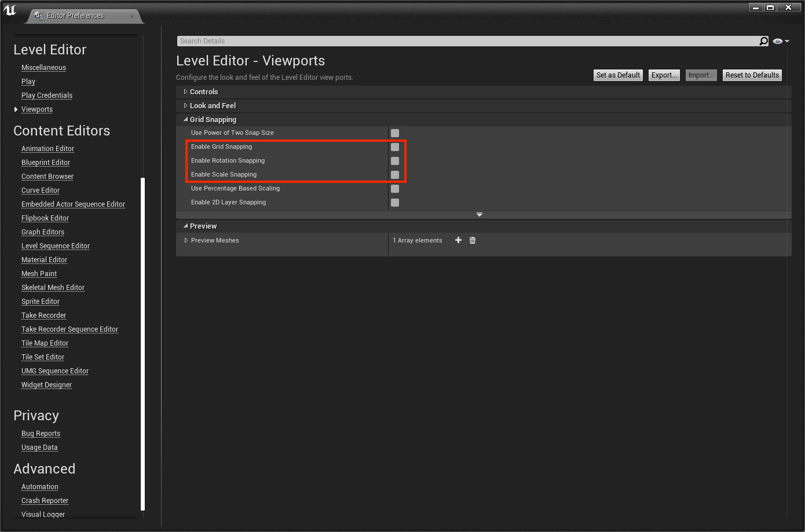Click the search magnifier icon
The width and height of the screenshot is (805, 532).
[763, 41]
